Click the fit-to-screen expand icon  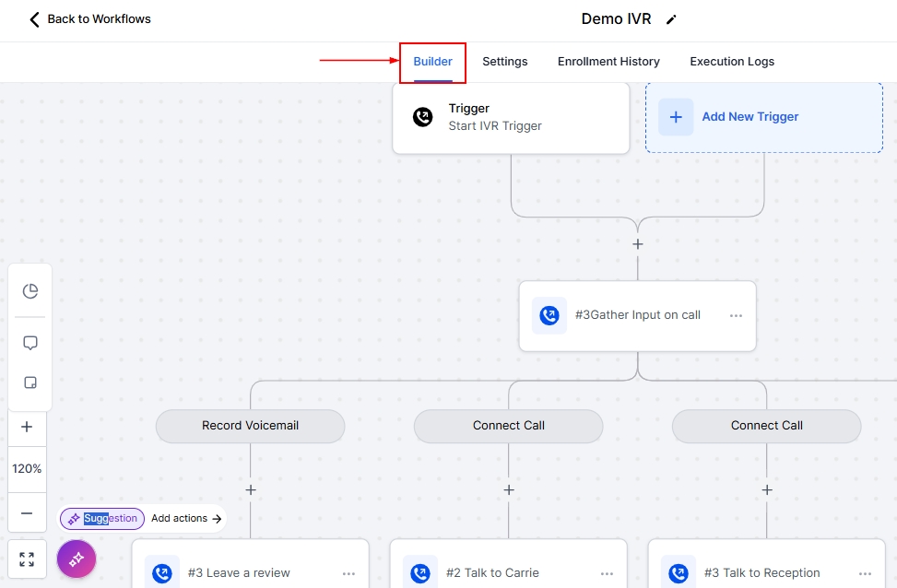27,559
